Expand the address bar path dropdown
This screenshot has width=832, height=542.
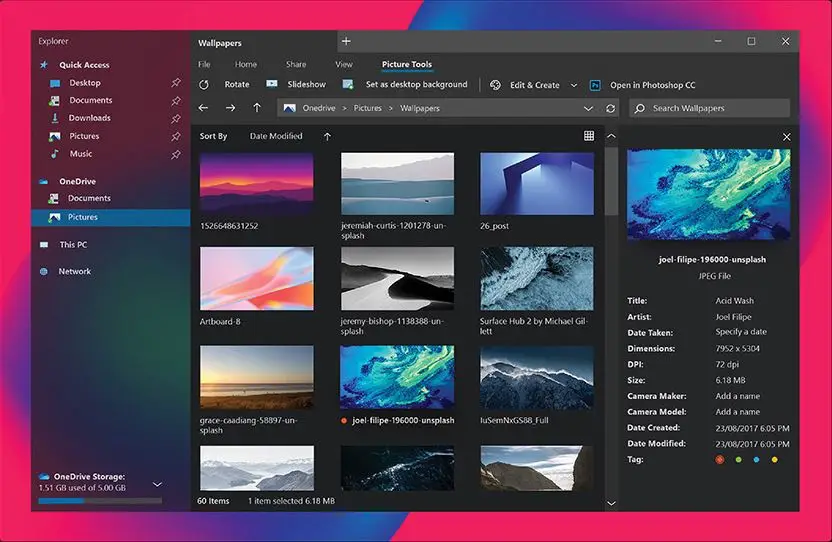pyautogui.click(x=588, y=108)
